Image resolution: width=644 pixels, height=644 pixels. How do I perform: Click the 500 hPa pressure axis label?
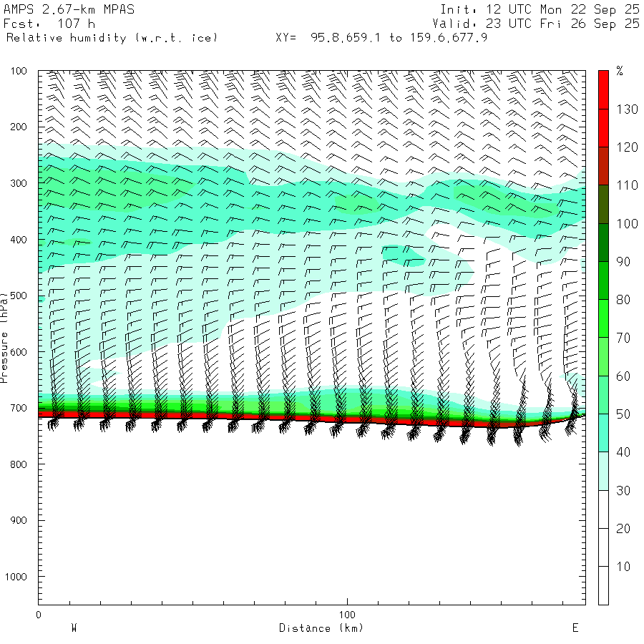[19, 296]
